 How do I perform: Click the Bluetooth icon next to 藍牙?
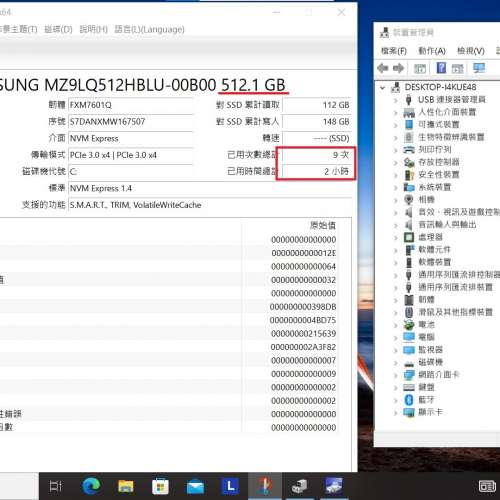pyautogui.click(x=409, y=400)
